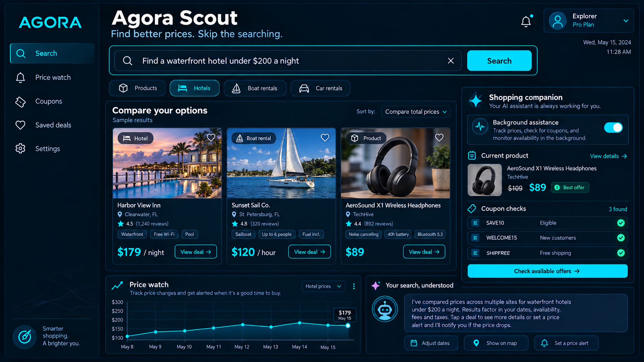Open the Sort by Compare total prices dropdown

[x=416, y=112]
